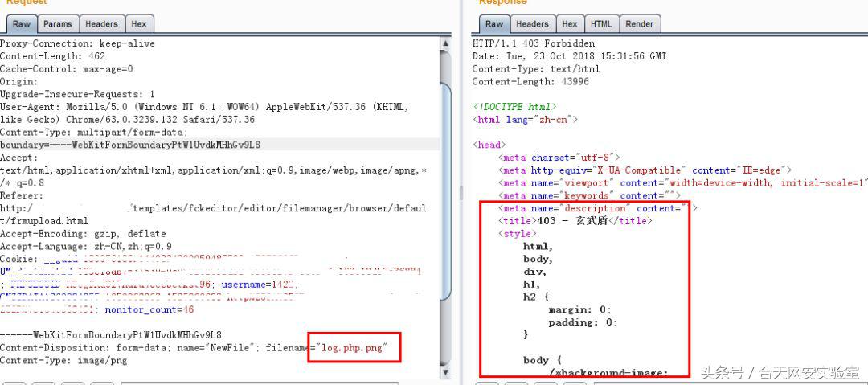Click 'Content-Disposition: form-data' text
868x385 pixels.
83,348
